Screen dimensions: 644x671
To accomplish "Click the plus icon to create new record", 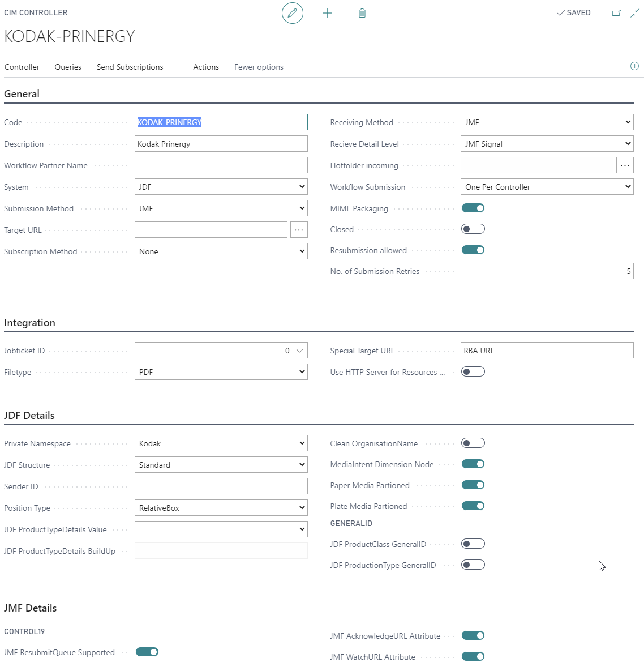I will (327, 13).
